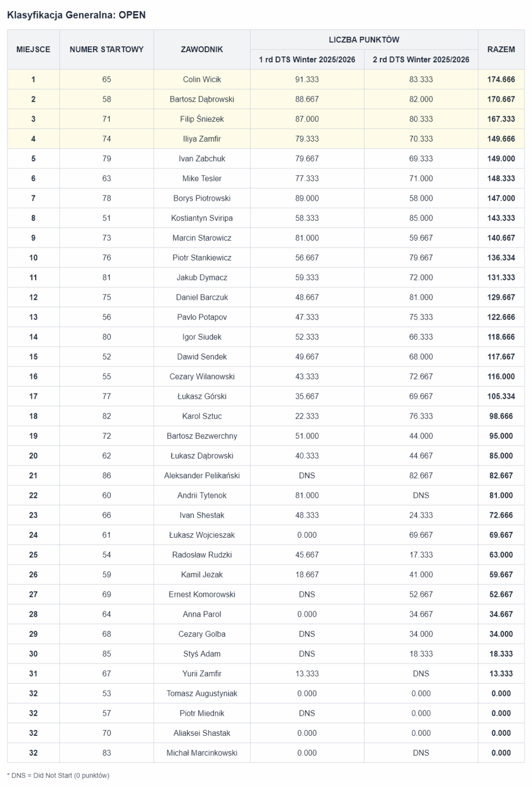
Task: Click Anna Parol's name
Action: tap(202, 614)
